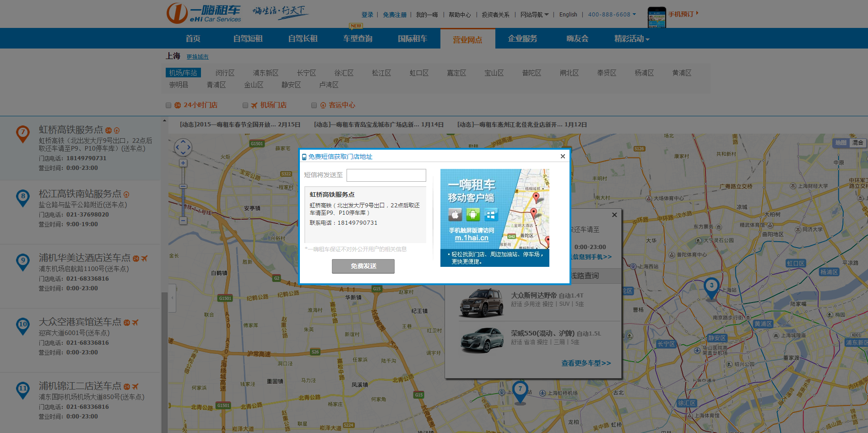Image resolution: width=868 pixels, height=433 pixels.
Task: Collapse the left store list panel
Action: click(172, 298)
